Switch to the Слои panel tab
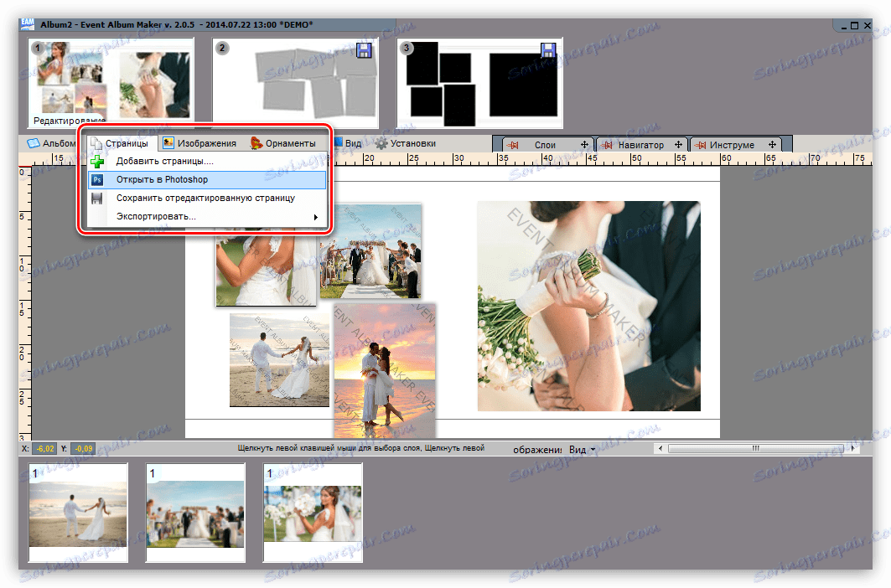Viewport: 891px width, 588px height. click(545, 146)
